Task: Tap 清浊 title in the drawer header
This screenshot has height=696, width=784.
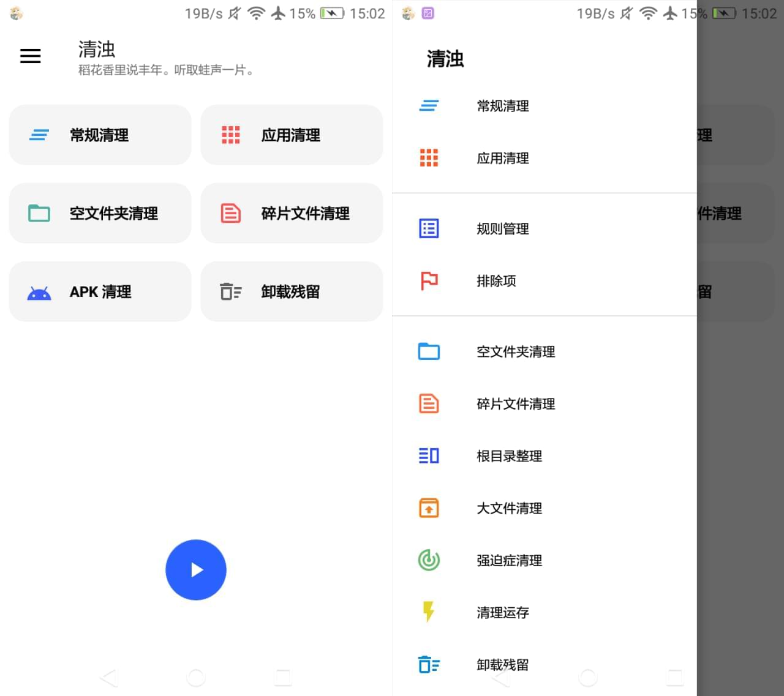Action: pos(445,59)
